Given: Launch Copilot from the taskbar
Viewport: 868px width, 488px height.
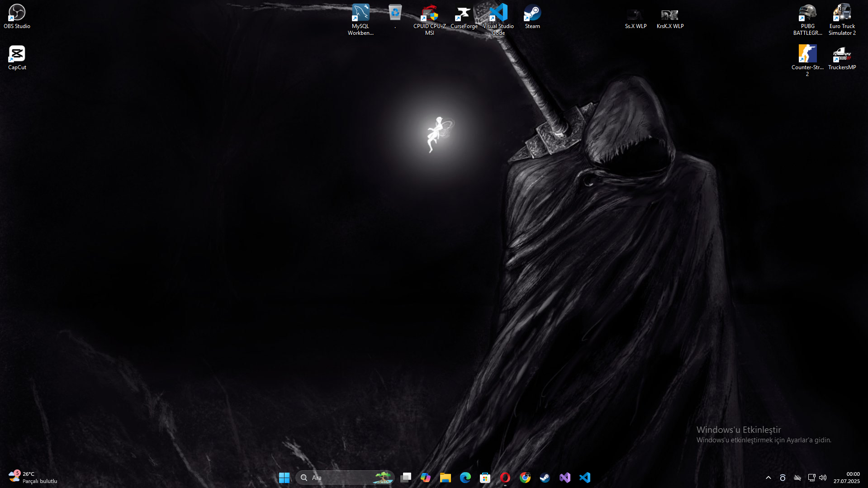Looking at the screenshot, I should pyautogui.click(x=426, y=478).
